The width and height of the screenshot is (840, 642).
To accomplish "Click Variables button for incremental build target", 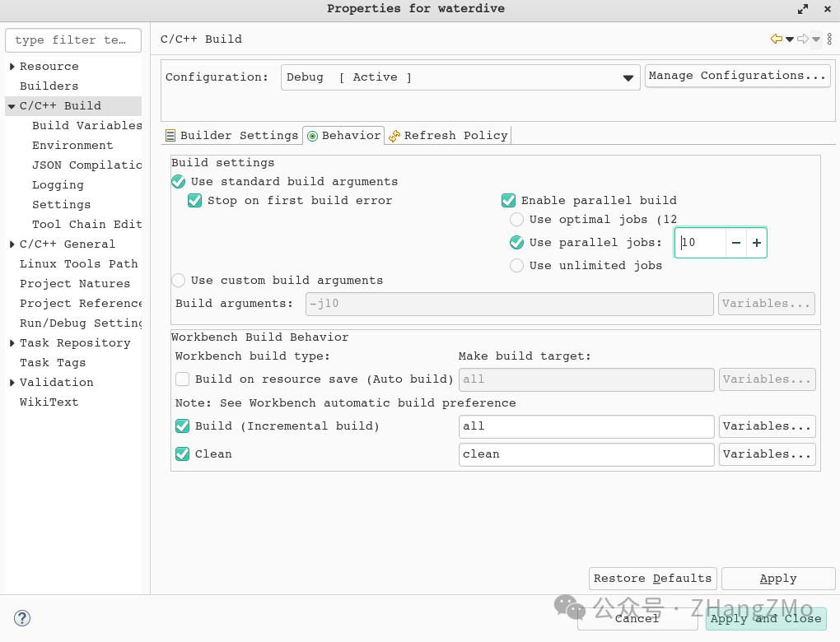I will click(768, 426).
